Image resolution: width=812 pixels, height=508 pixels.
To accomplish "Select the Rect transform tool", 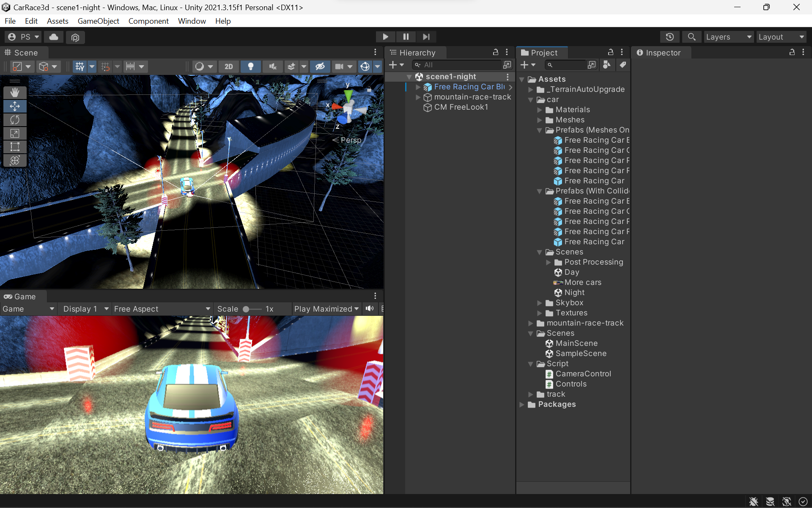I will pyautogui.click(x=15, y=147).
